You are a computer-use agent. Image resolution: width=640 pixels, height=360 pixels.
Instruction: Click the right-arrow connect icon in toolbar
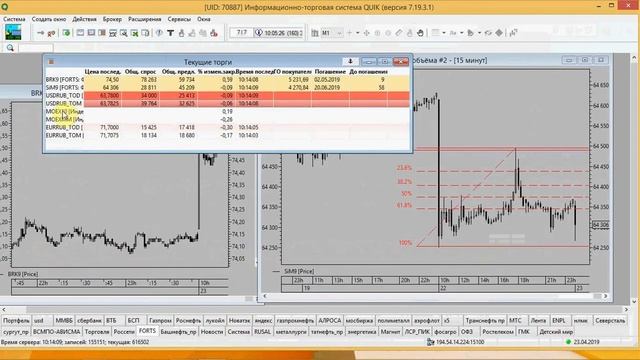coord(40,33)
